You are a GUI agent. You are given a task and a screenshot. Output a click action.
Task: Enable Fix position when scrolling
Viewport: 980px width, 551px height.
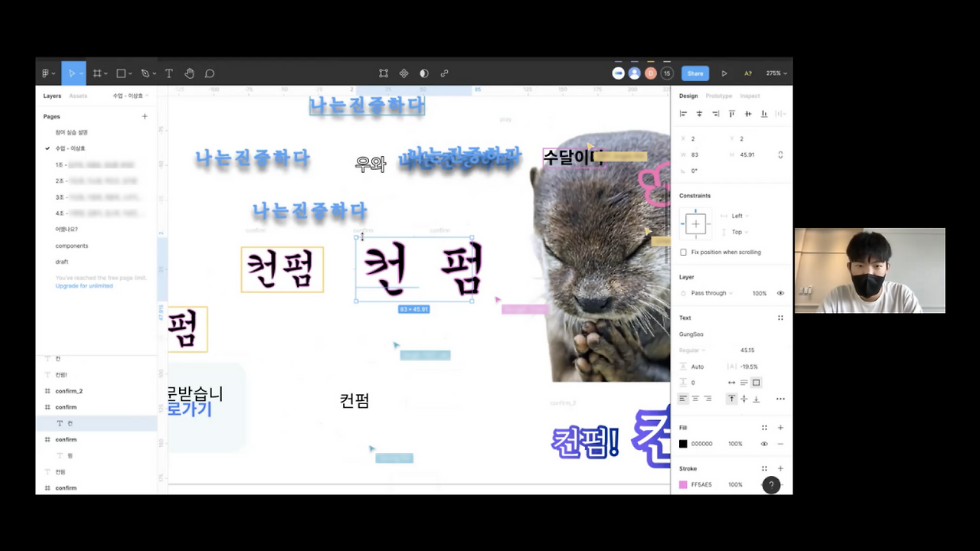click(683, 252)
